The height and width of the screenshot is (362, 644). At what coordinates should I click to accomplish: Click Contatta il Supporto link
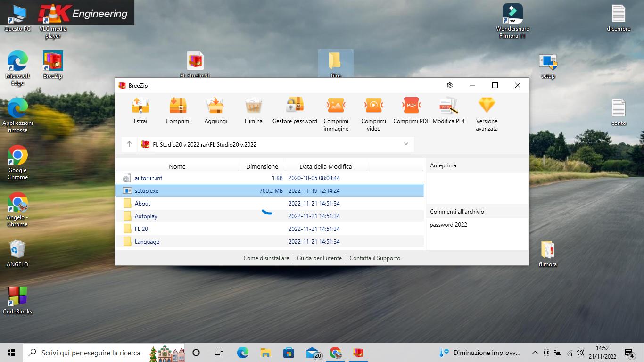tap(375, 258)
